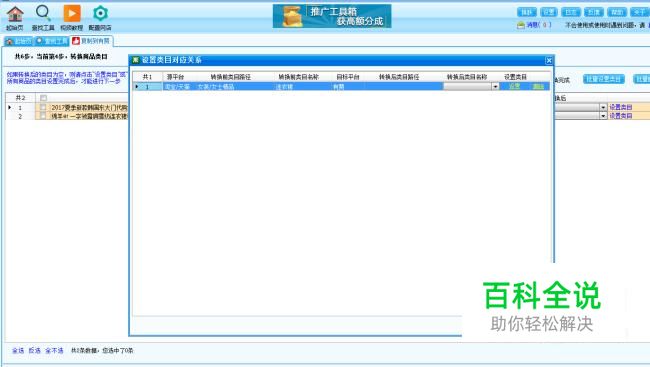Click the yellow-green link at the end of dialog row 1
650x367 pixels.
click(x=538, y=86)
